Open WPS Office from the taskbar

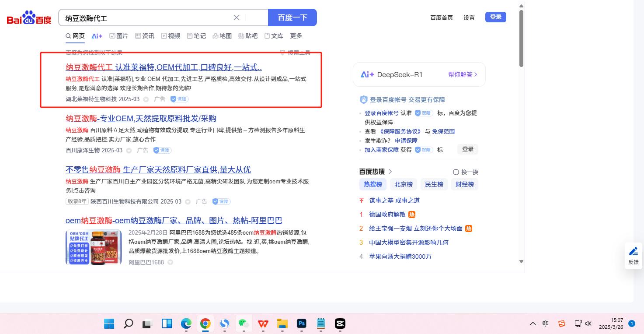pos(263,323)
